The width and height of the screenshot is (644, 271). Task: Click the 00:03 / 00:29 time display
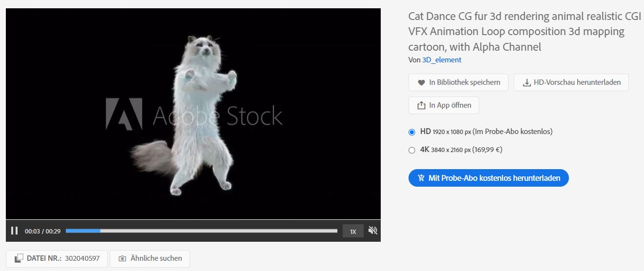[x=42, y=231]
